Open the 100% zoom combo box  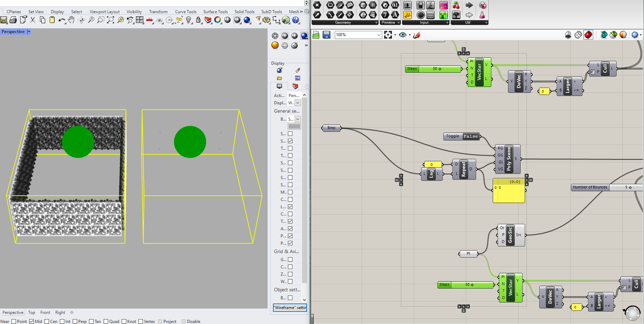(358, 35)
